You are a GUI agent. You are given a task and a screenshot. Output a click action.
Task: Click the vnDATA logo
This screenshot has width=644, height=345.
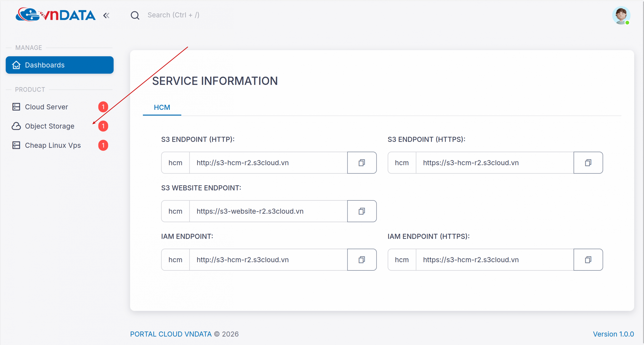pos(56,15)
